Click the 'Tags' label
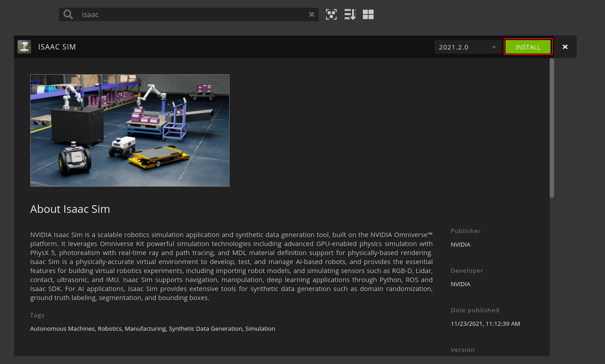This screenshot has width=605, height=364. click(x=37, y=315)
